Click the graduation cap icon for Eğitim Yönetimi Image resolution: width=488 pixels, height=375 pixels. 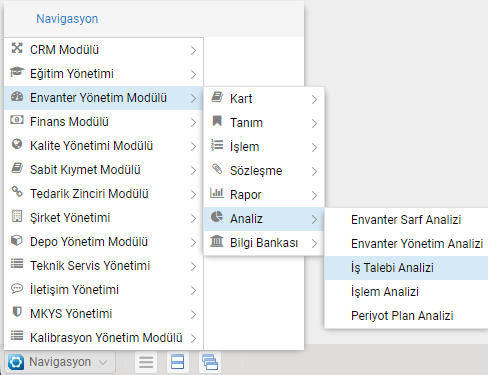coord(17,72)
